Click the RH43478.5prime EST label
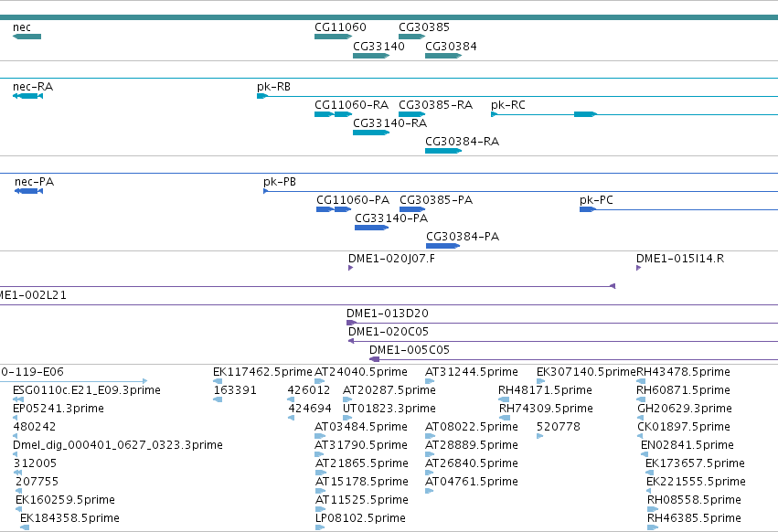This screenshot has width=778, height=532. (683, 372)
